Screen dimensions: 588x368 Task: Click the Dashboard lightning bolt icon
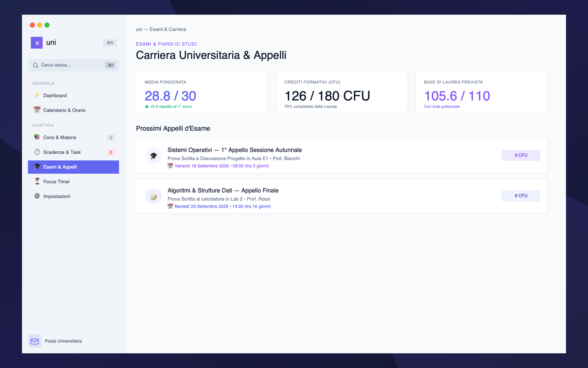click(37, 95)
